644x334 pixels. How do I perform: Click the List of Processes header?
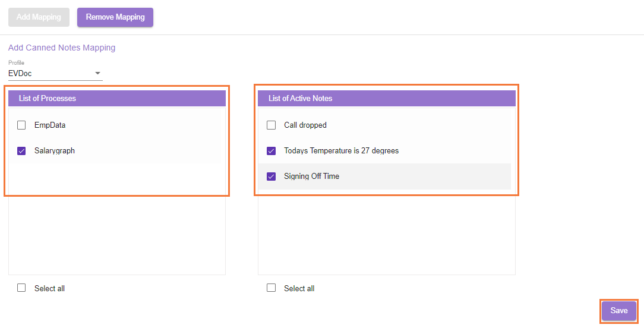click(x=48, y=99)
